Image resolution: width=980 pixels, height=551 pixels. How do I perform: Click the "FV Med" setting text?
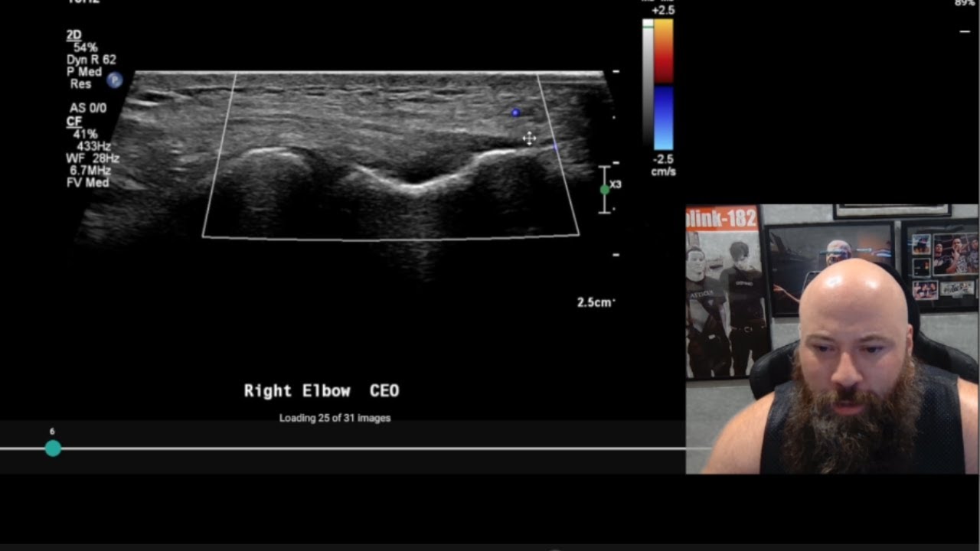pyautogui.click(x=87, y=183)
